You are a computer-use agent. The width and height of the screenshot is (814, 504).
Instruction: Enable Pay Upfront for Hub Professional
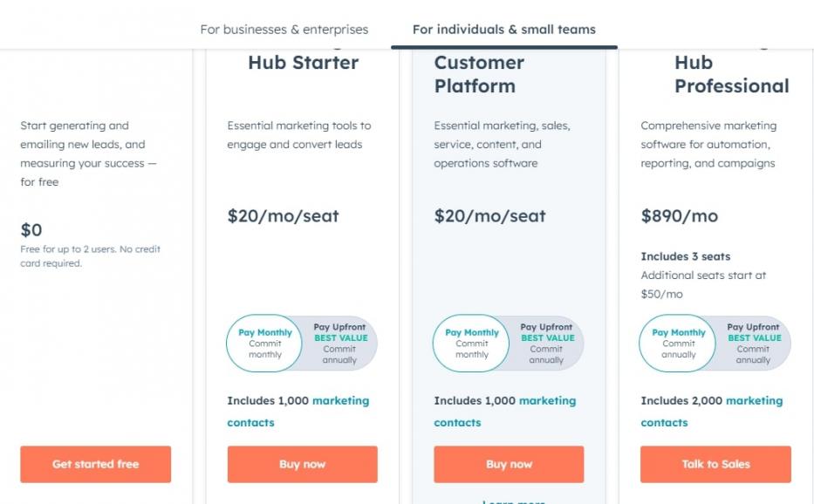click(752, 344)
